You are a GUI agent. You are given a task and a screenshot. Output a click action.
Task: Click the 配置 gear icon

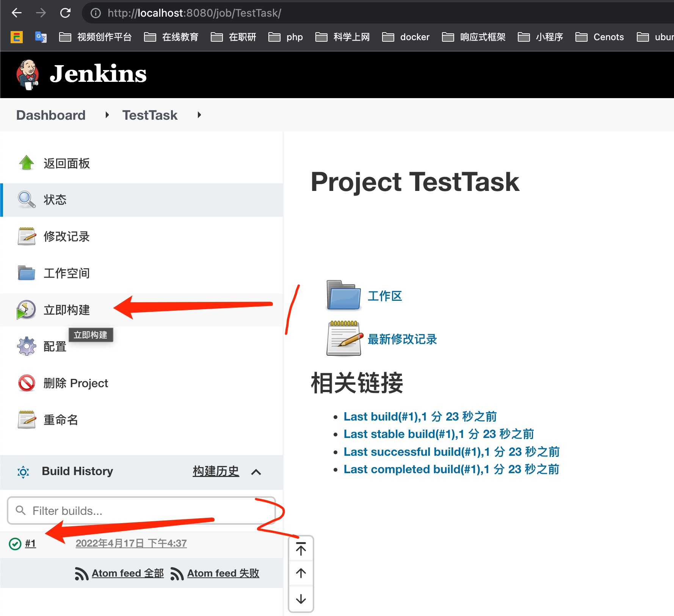pyautogui.click(x=27, y=346)
